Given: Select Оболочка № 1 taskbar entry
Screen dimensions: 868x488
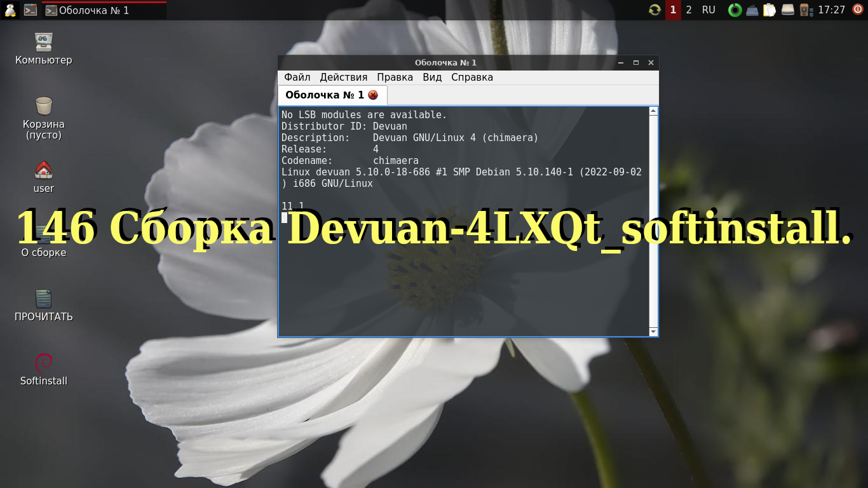Looking at the screenshot, I should (x=104, y=10).
